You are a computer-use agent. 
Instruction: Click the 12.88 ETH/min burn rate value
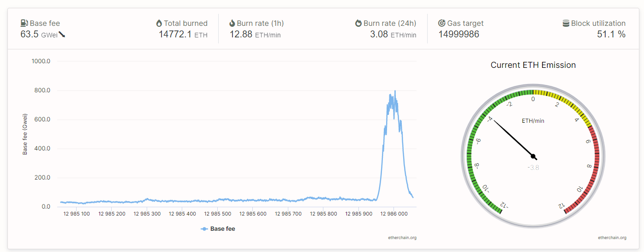click(255, 35)
